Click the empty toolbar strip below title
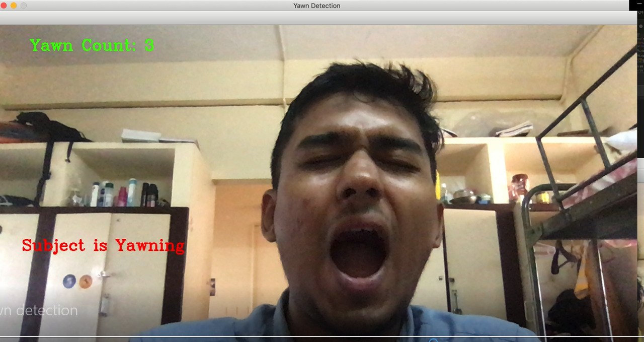The width and height of the screenshot is (644, 342). (317, 18)
